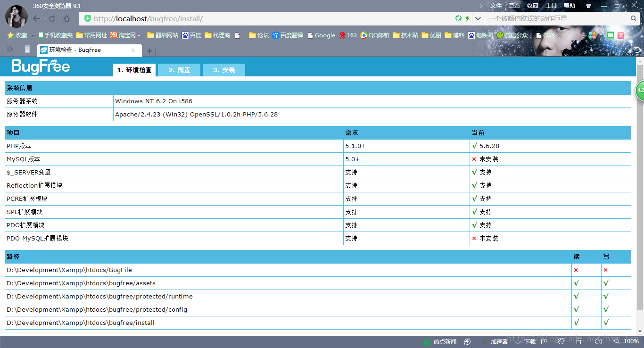Open the 常用网址 bookmark folder

91,35
